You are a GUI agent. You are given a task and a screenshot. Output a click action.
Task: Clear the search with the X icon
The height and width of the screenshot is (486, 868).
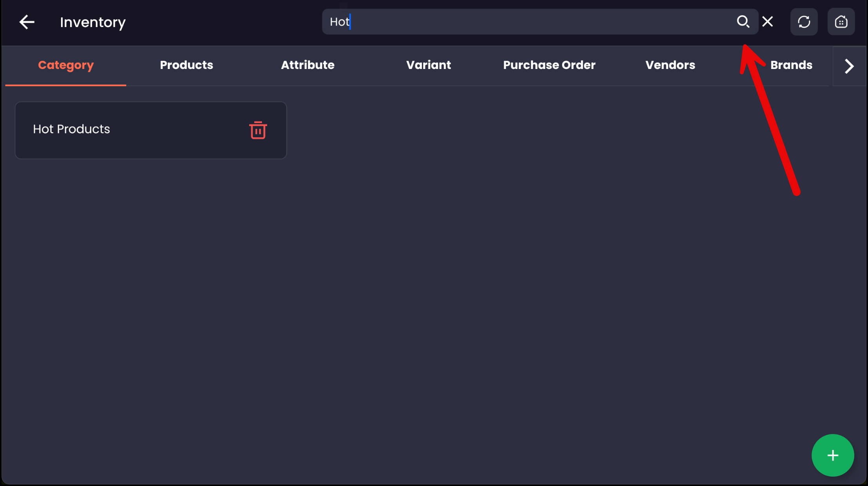(x=767, y=22)
